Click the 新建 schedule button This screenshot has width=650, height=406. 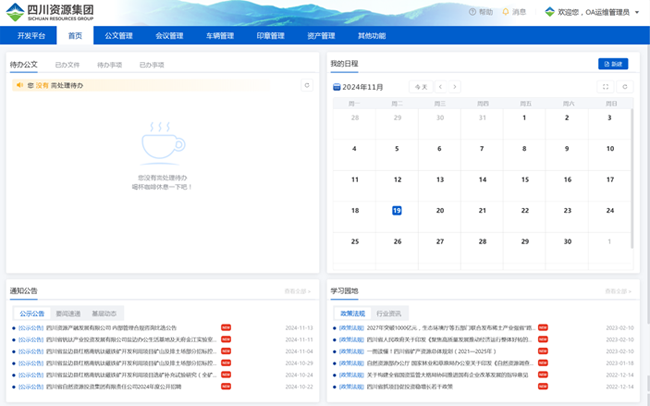(x=613, y=64)
